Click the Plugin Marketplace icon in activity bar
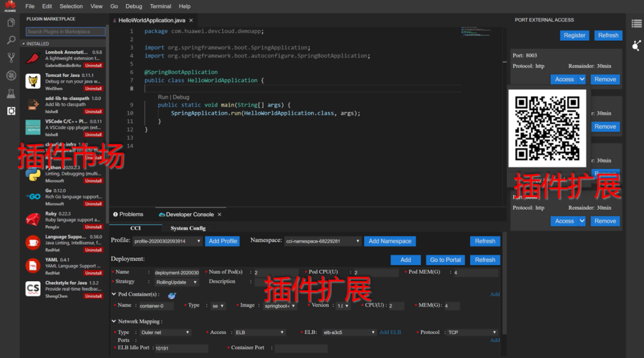644x358 pixels. (x=11, y=111)
